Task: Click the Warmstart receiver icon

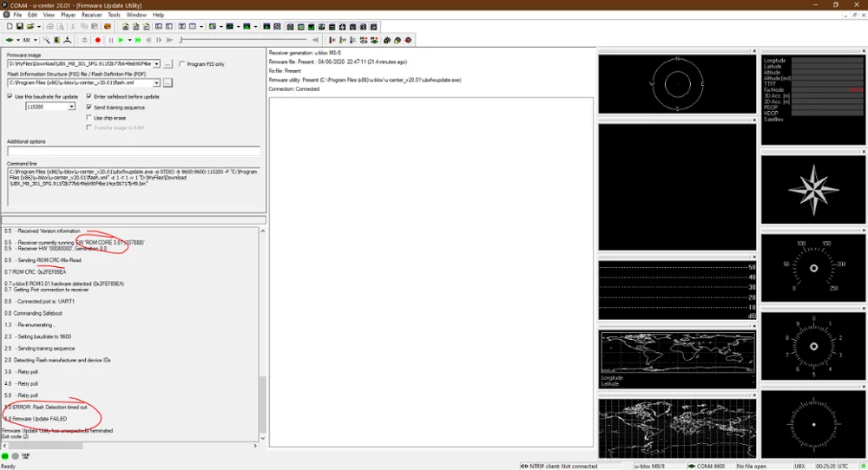Action: click(x=343, y=40)
